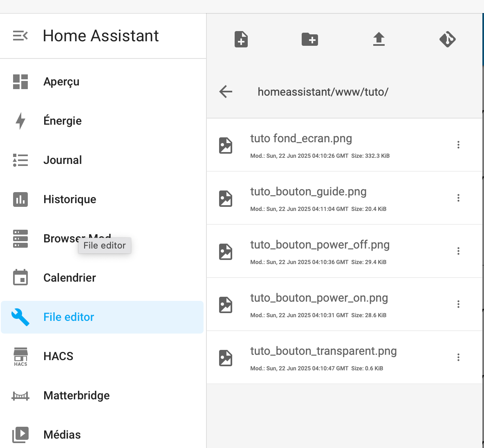484x448 pixels.
Task: Click the File editor wrench icon
Action: coord(20,317)
